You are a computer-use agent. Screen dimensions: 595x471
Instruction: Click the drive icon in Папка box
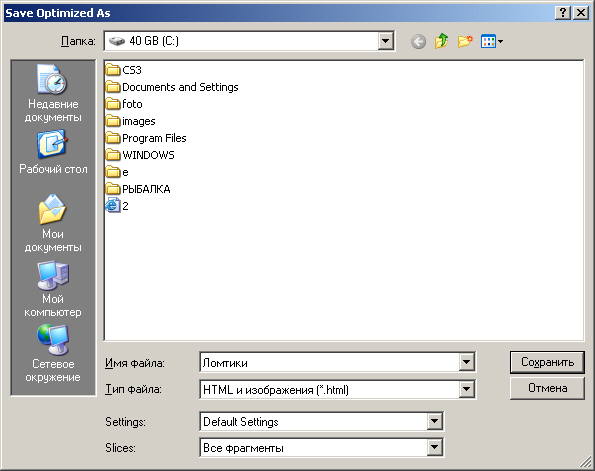[116, 41]
